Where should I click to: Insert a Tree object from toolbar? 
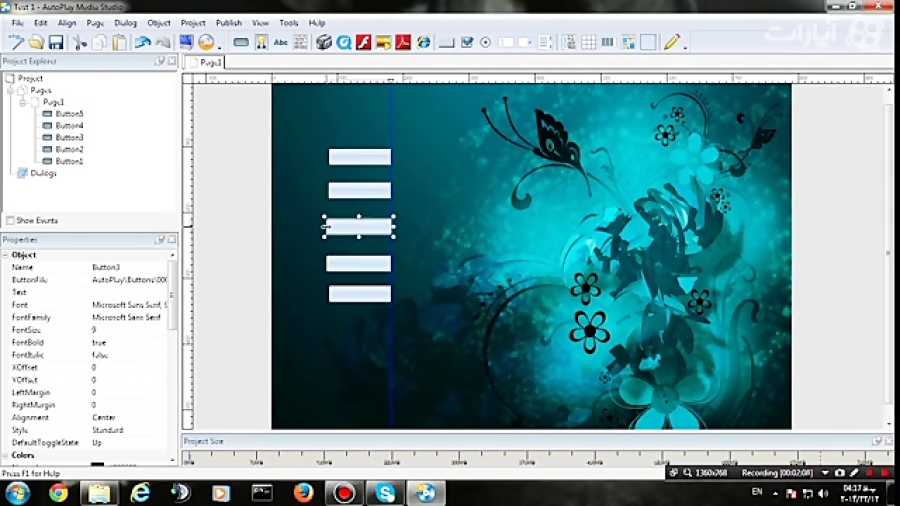coord(569,42)
